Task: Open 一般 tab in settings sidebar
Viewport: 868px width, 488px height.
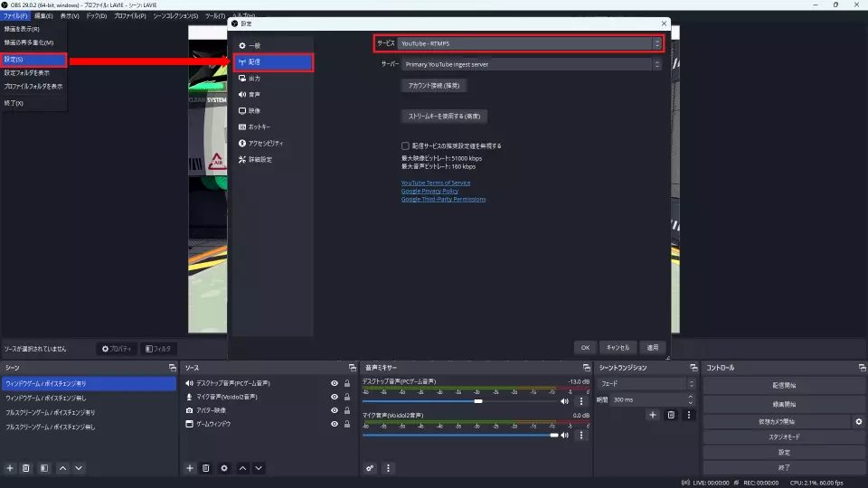Action: point(273,45)
